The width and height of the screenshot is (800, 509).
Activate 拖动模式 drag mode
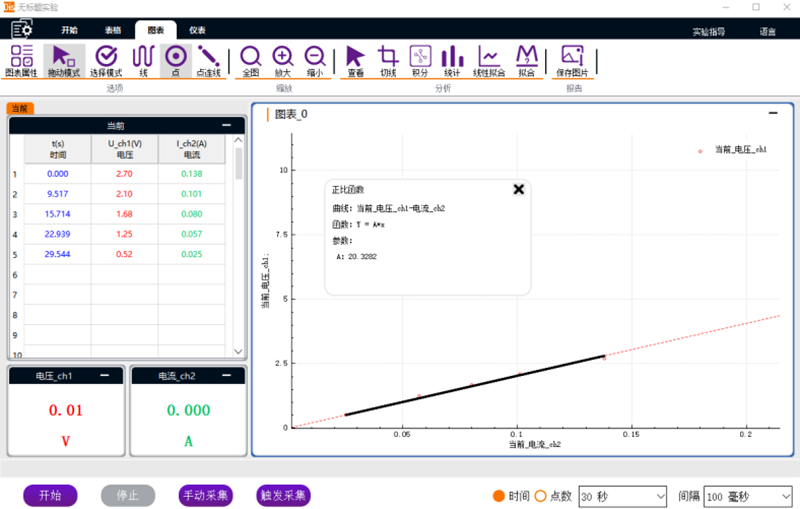[x=64, y=61]
